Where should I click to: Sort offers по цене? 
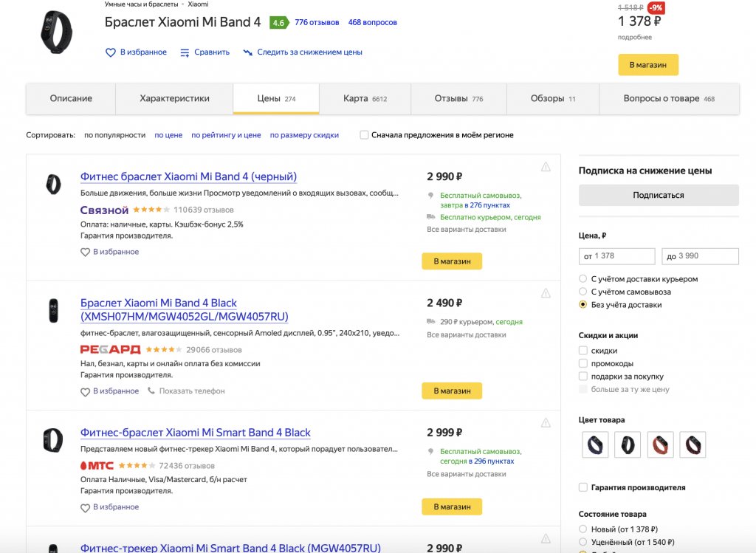(x=168, y=135)
